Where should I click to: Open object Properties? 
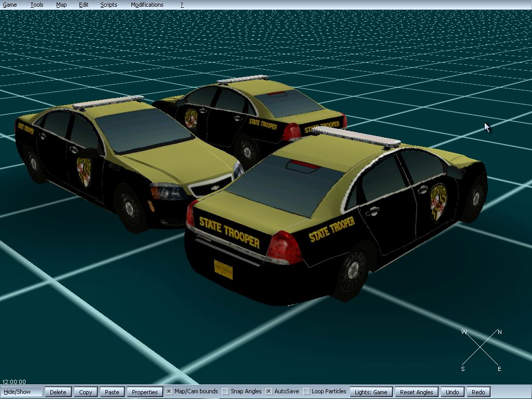[x=145, y=392]
